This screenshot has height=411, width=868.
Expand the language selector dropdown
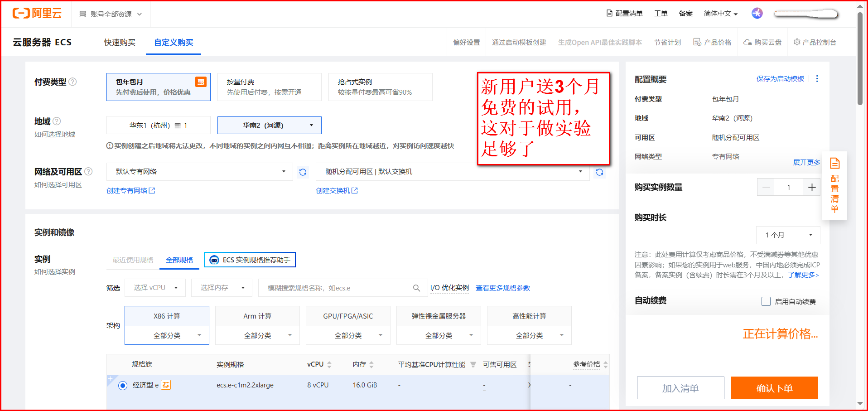[721, 14]
